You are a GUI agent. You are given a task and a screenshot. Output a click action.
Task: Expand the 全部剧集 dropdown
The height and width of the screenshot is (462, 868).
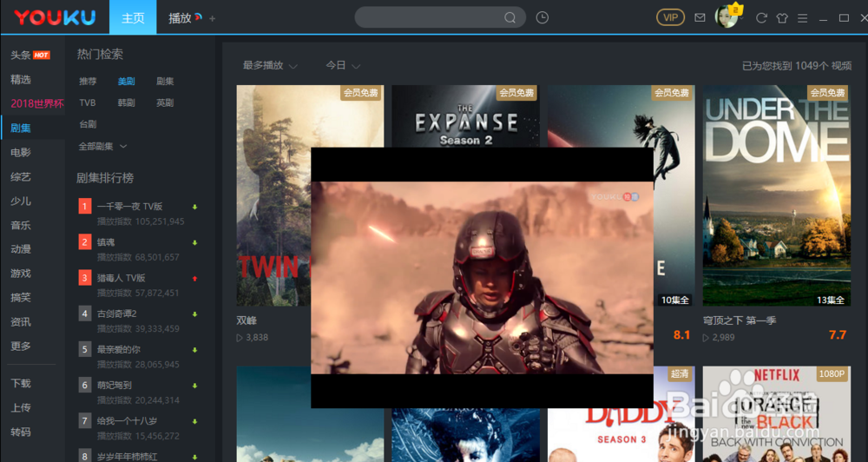[x=102, y=146]
